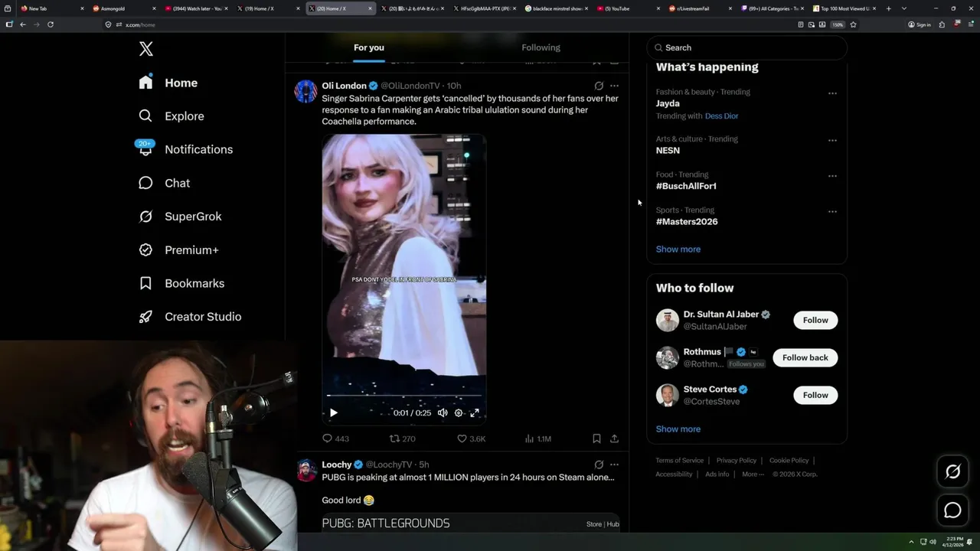Click the X search field
The image size is (980, 551).
746,47
